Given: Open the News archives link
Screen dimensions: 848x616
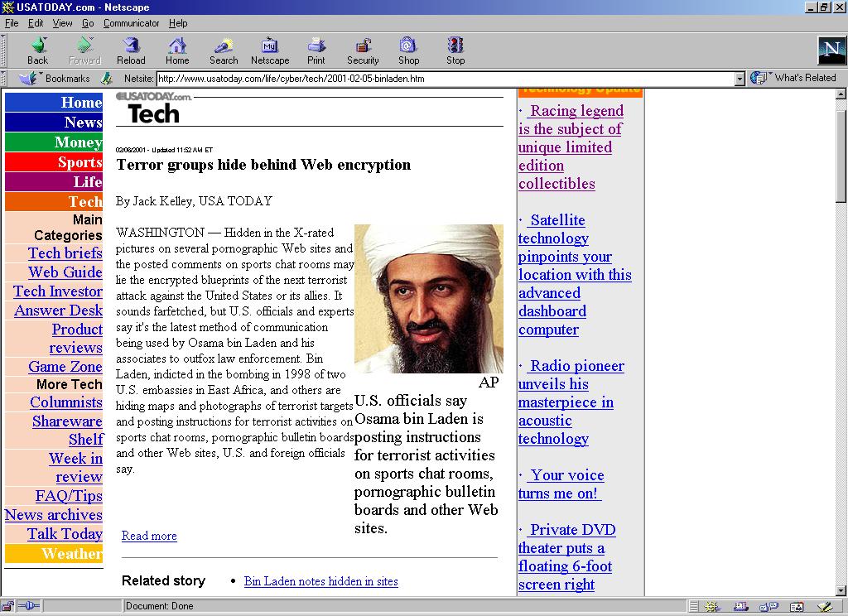Looking at the screenshot, I should click(54, 515).
